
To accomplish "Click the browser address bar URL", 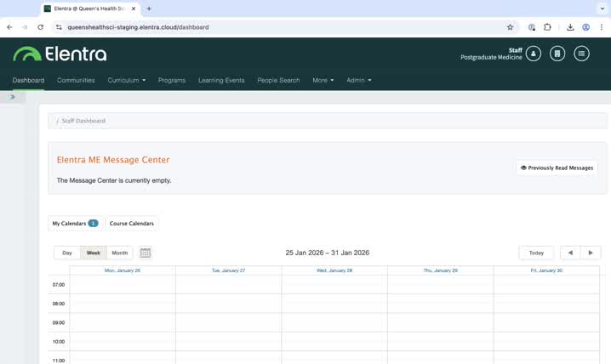I will click(138, 27).
